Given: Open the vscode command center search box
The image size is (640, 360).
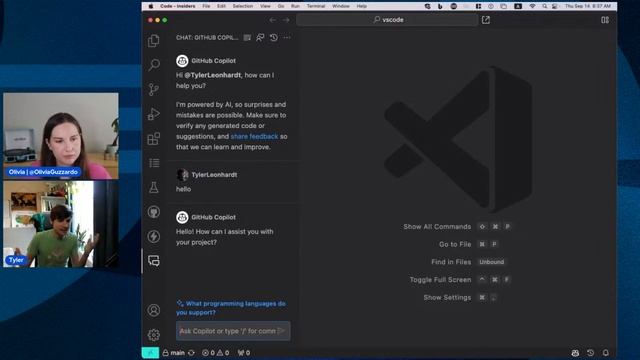Looking at the screenshot, I should [x=387, y=20].
